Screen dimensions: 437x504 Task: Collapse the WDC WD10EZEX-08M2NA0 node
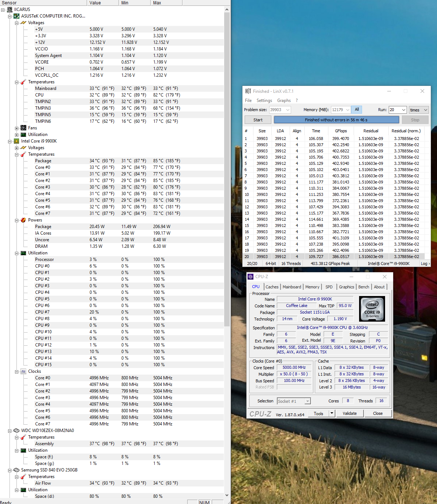(x=10, y=431)
